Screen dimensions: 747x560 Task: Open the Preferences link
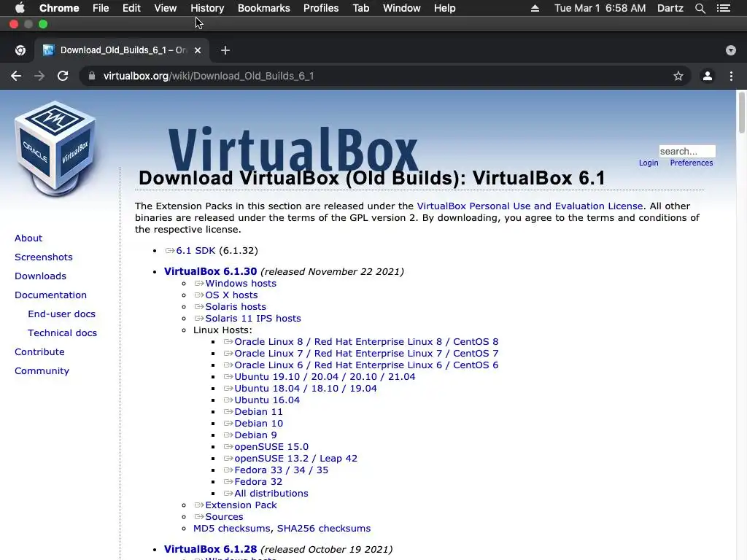(x=692, y=163)
